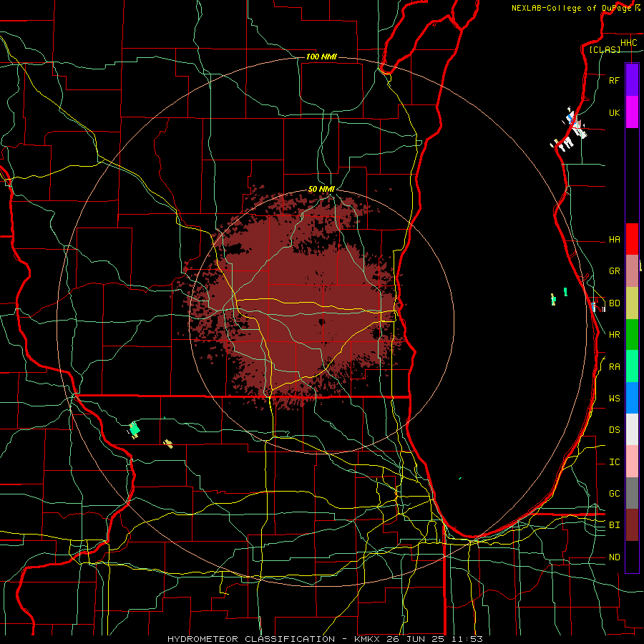
Task: Click the 'RA' legend label
Action: (x=615, y=367)
